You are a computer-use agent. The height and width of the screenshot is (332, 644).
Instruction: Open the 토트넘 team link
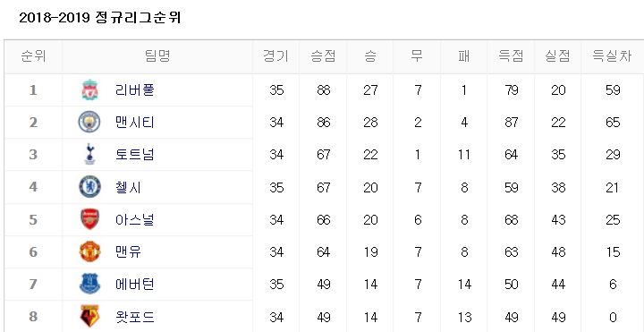(135, 155)
